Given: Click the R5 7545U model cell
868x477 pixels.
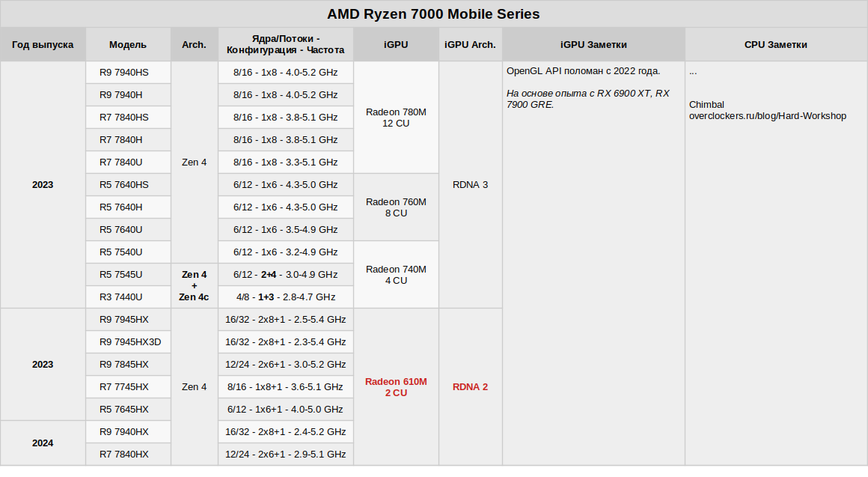Looking at the screenshot, I should tap(121, 275).
